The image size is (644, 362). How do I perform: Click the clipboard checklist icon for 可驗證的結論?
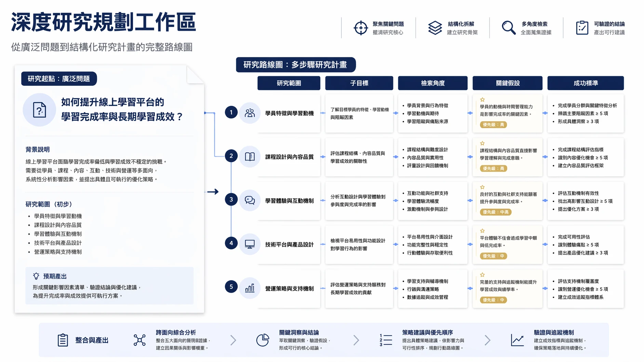click(582, 28)
